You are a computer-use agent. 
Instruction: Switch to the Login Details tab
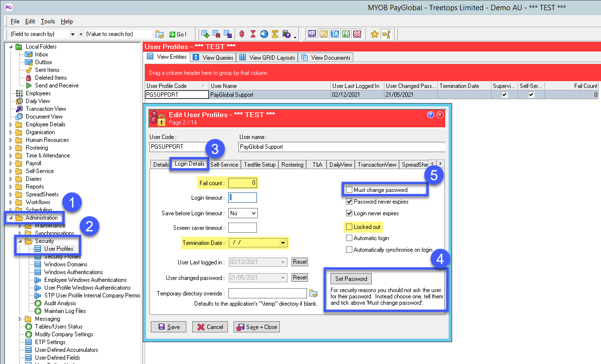(x=190, y=164)
